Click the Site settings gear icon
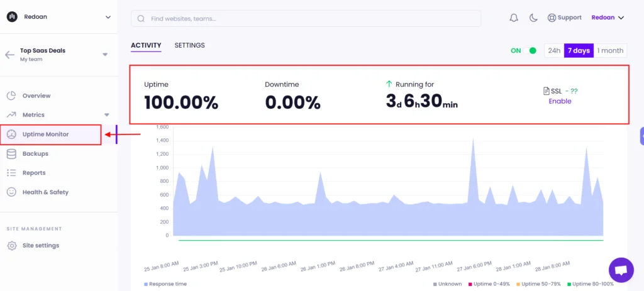The height and width of the screenshot is (291, 644). (11, 246)
